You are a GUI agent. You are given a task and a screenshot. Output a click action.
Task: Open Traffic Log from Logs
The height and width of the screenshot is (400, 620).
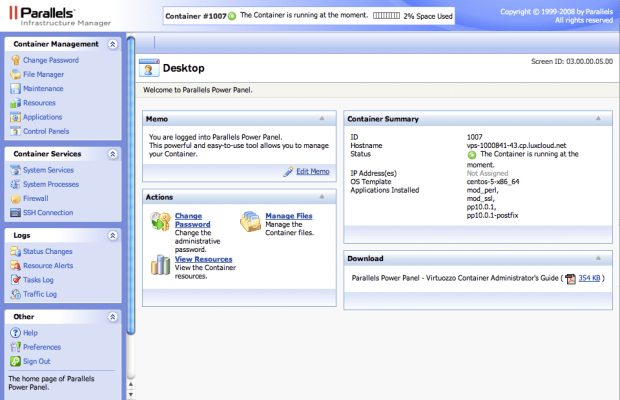pos(40,294)
